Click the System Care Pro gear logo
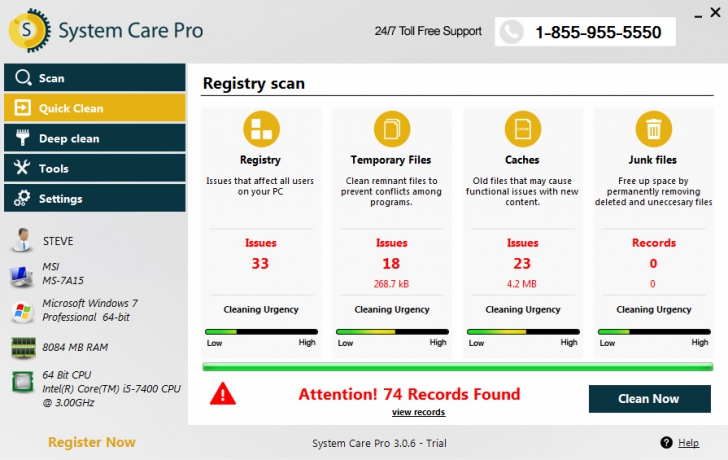This screenshot has width=728, height=460. tap(29, 30)
